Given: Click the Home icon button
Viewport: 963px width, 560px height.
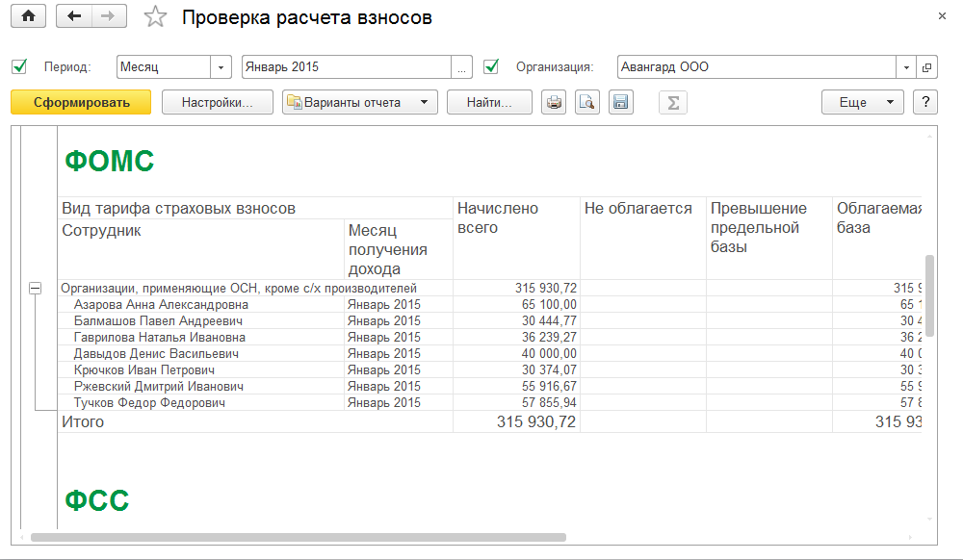Looking at the screenshot, I should (28, 17).
